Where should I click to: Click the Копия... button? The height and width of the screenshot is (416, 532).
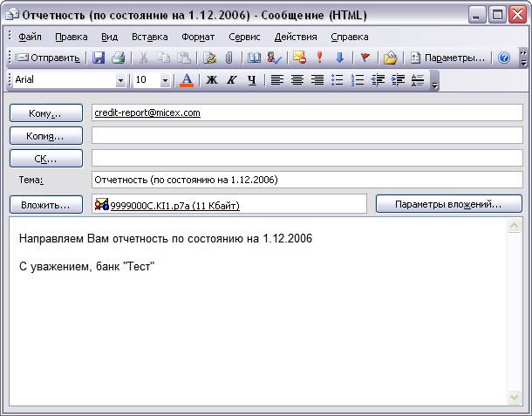46,136
